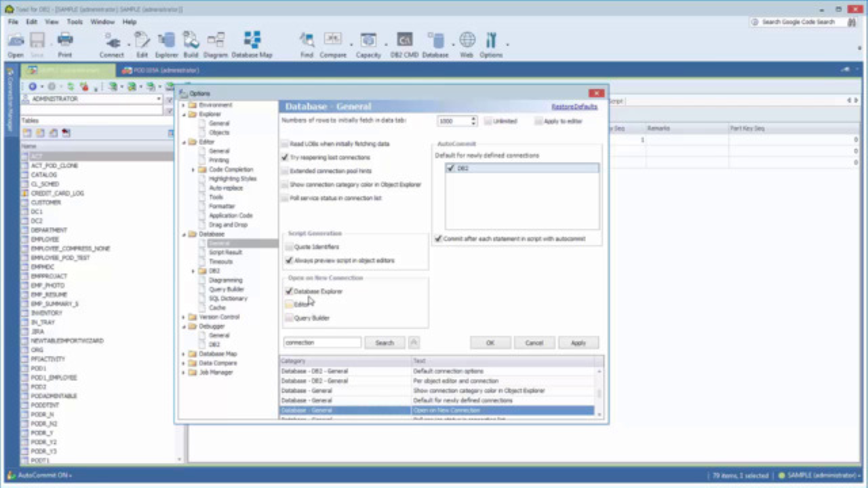Expand the Job Manager folder

(x=184, y=373)
